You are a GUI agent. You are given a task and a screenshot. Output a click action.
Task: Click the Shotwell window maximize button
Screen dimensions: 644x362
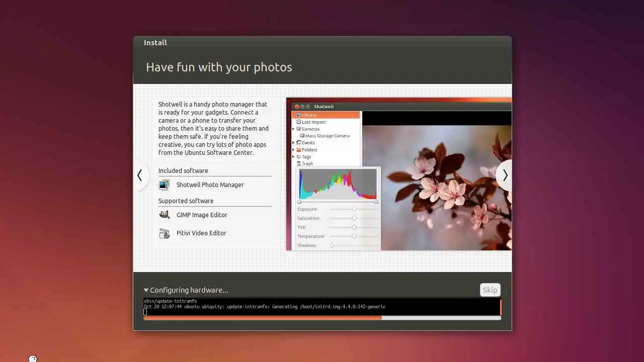(x=308, y=107)
